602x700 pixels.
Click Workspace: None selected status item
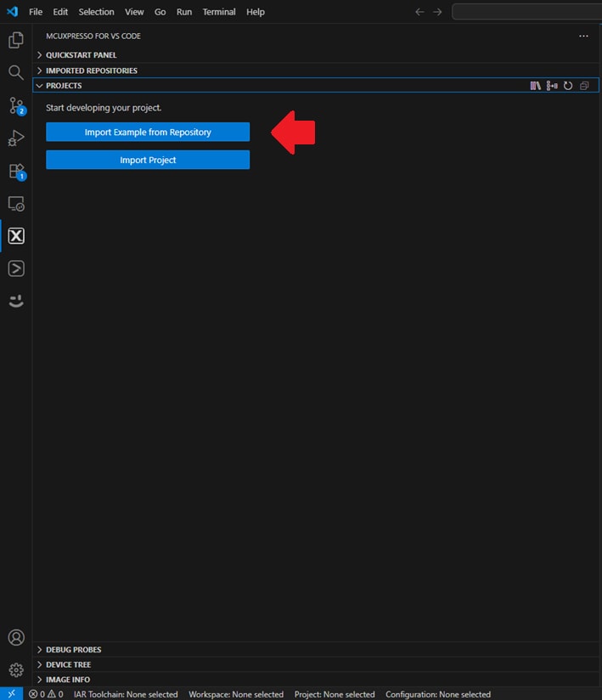tap(236, 694)
